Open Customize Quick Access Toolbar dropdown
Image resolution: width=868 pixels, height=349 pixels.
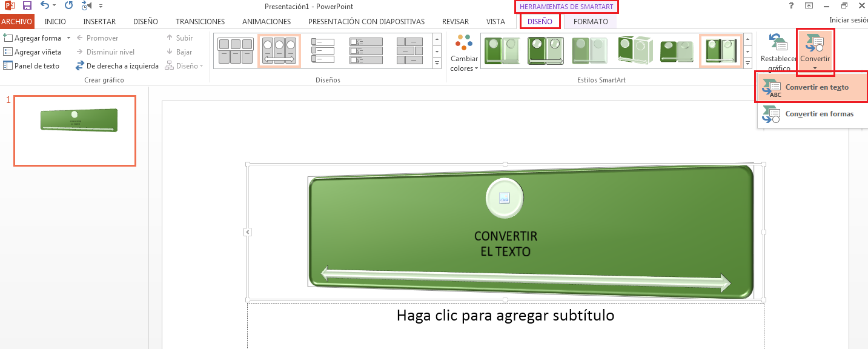(101, 6)
